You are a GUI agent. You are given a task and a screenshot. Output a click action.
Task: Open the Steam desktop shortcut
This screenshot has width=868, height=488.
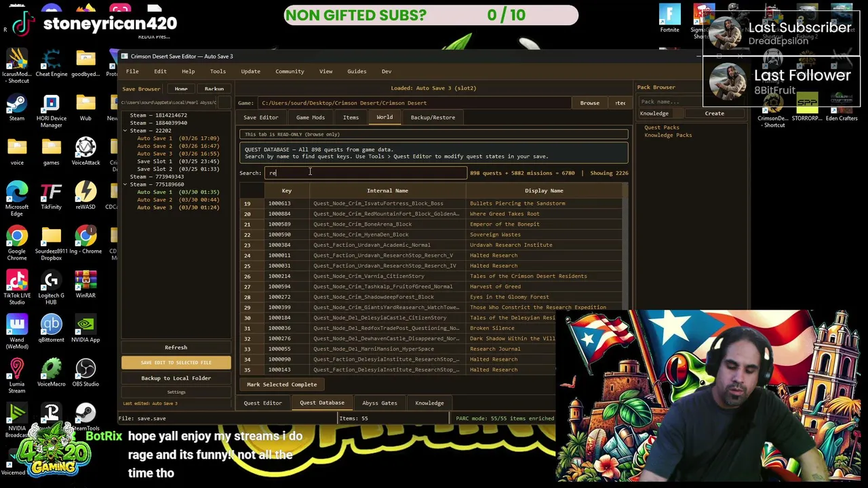(17, 108)
